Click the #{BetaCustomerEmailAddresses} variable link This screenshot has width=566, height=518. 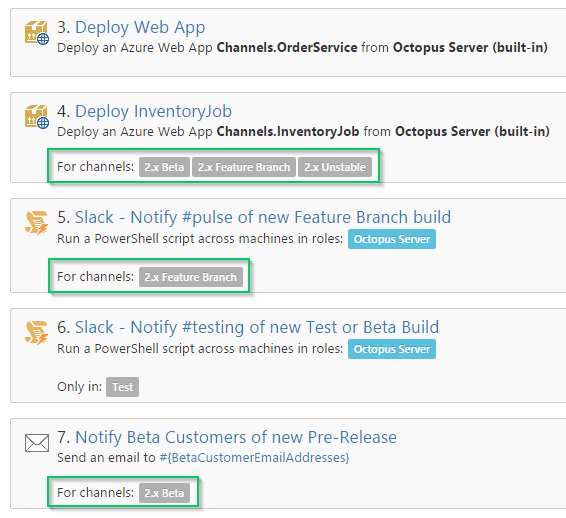coord(254,458)
